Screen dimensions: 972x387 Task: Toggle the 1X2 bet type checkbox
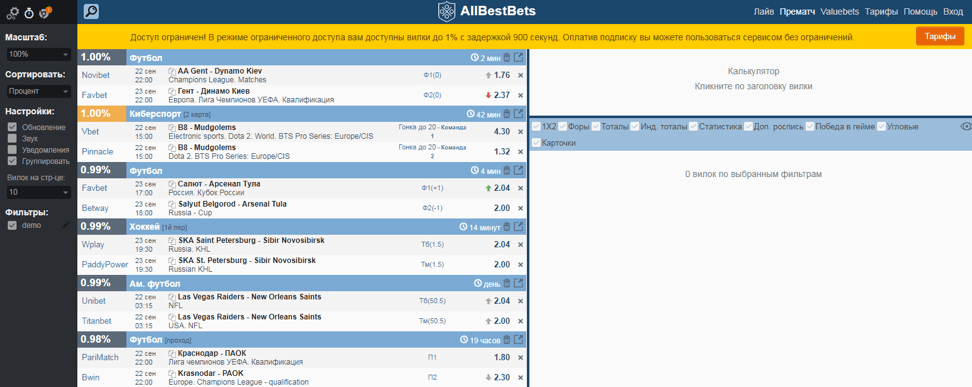(536, 127)
